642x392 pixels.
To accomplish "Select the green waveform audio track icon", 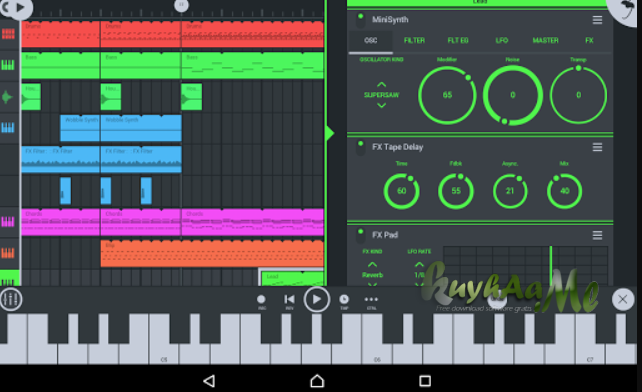I will point(7,97).
